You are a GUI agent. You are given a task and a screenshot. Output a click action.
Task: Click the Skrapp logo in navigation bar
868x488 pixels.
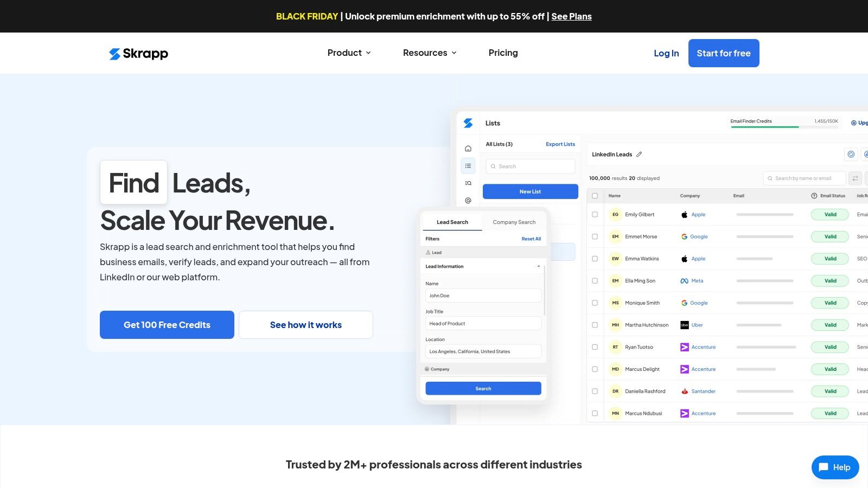(138, 53)
